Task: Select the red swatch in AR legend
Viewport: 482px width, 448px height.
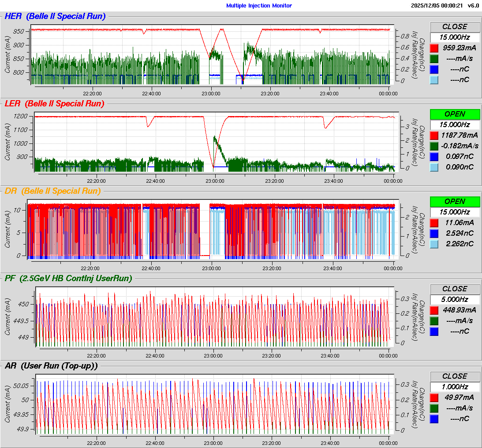Action: pos(434,398)
